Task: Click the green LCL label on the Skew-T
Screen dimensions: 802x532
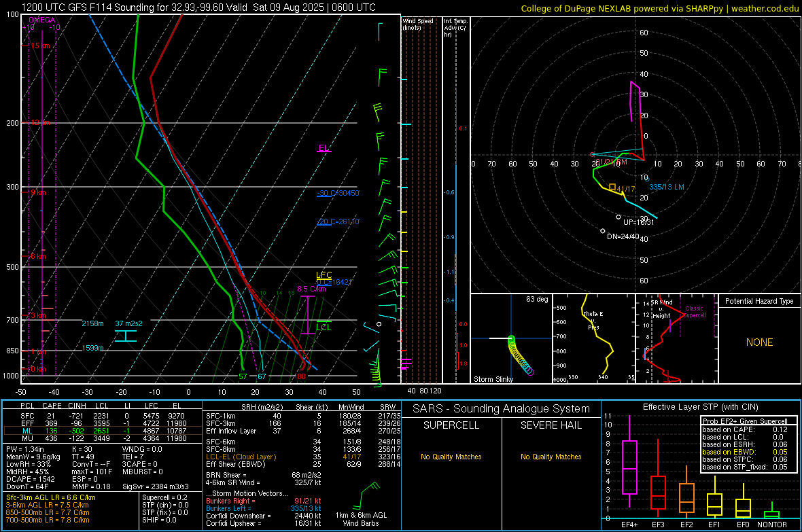Action: click(x=324, y=327)
